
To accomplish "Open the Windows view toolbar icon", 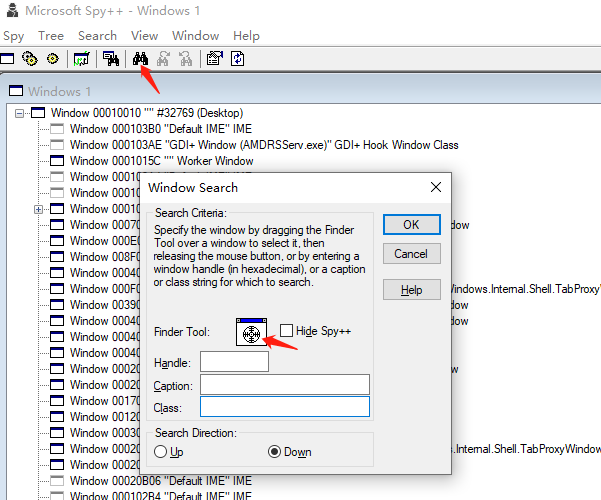I will pos(7,59).
